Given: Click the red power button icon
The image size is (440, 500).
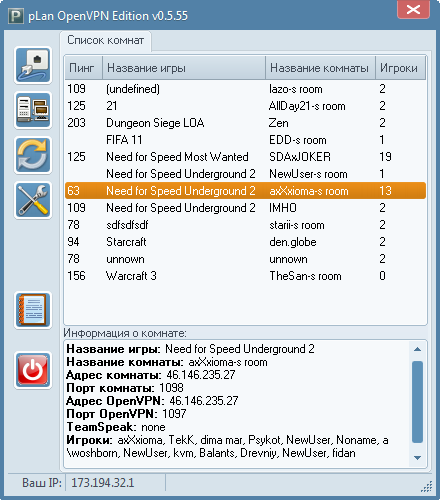Looking at the screenshot, I should (33, 370).
